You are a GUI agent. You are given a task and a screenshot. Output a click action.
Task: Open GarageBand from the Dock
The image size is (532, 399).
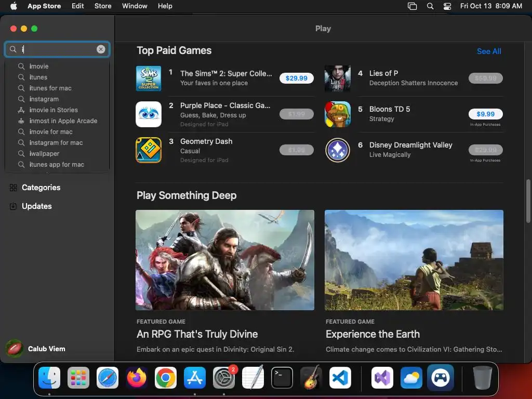pos(311,378)
